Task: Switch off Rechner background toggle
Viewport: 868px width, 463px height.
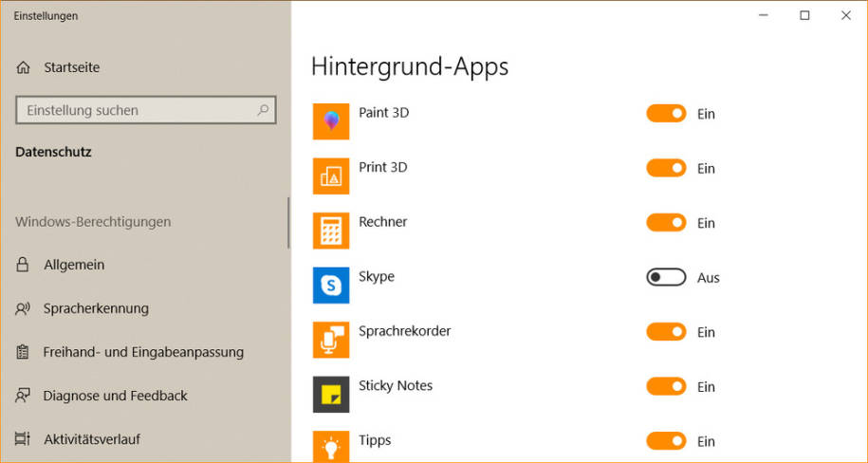Action: click(666, 223)
